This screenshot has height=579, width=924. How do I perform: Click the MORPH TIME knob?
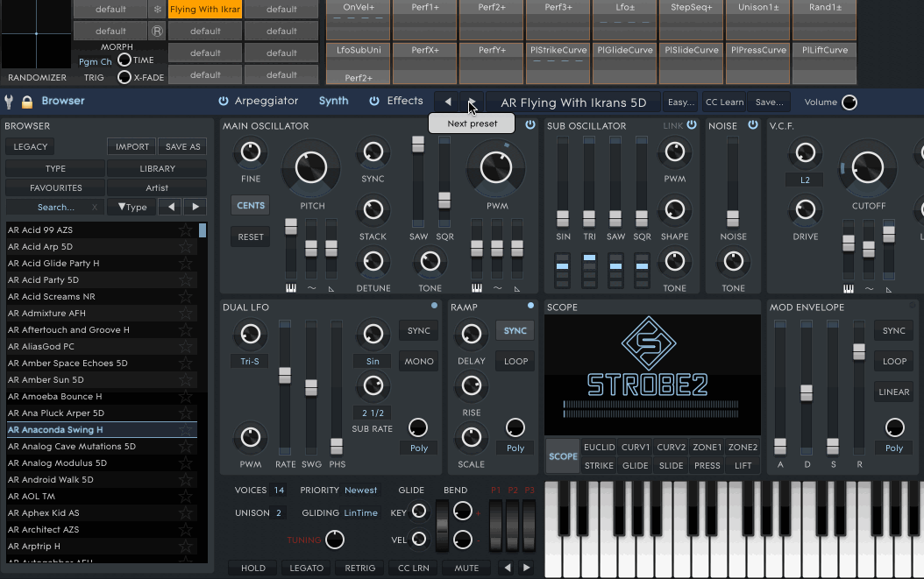pyautogui.click(x=124, y=60)
